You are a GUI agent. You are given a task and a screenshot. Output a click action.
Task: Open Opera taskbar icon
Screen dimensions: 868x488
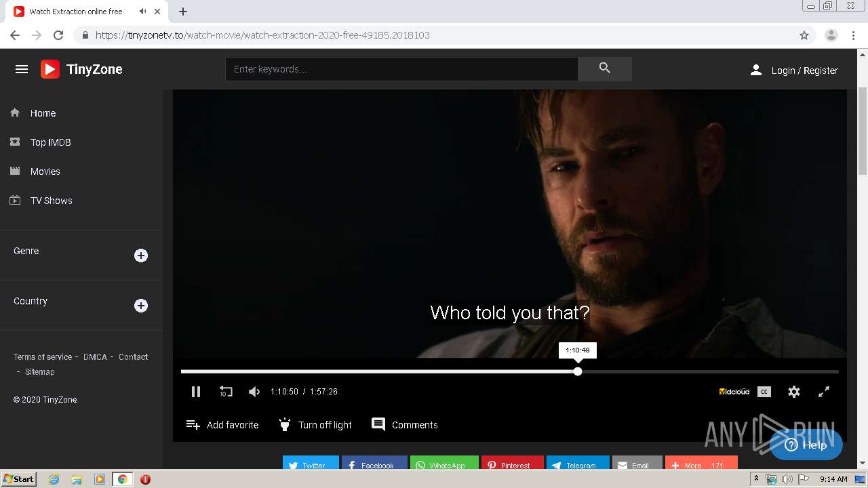[145, 479]
